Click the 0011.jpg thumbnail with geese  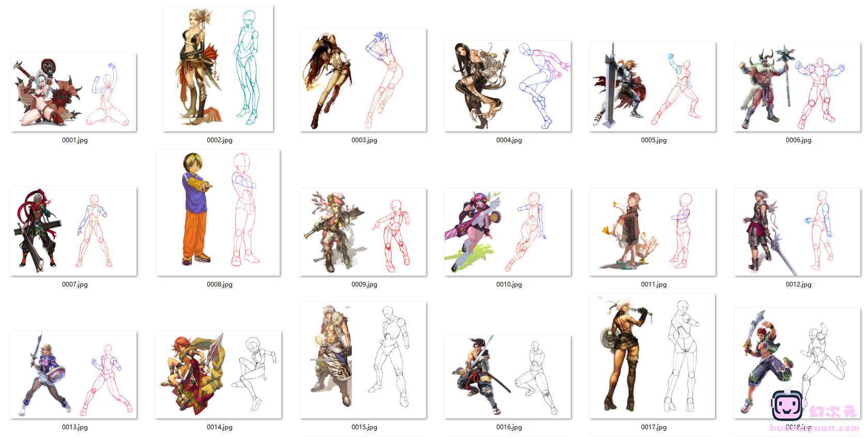click(x=652, y=232)
